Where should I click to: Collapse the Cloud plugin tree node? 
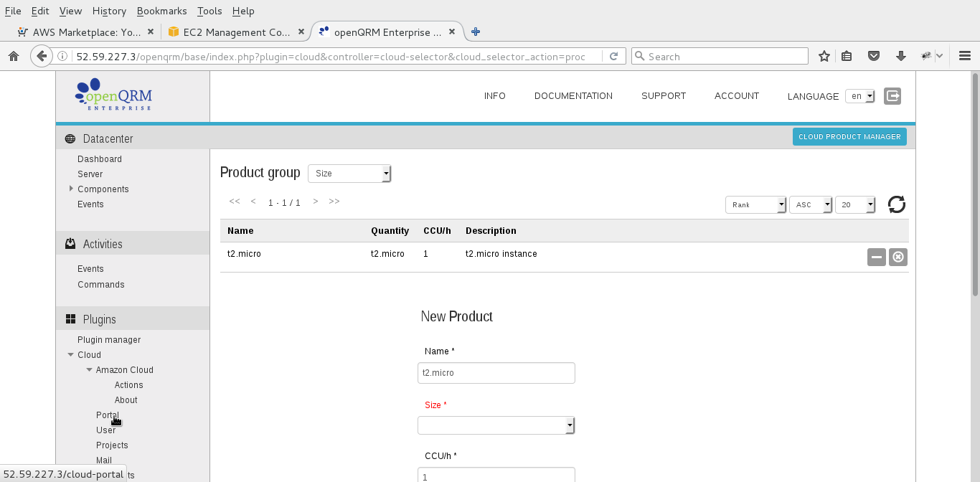tap(70, 354)
